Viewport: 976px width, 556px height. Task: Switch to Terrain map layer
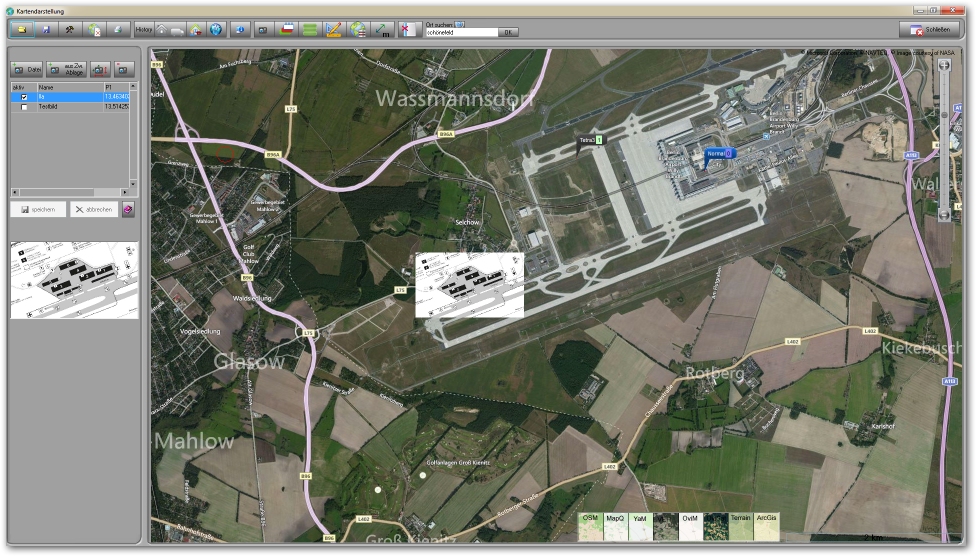pos(741,527)
